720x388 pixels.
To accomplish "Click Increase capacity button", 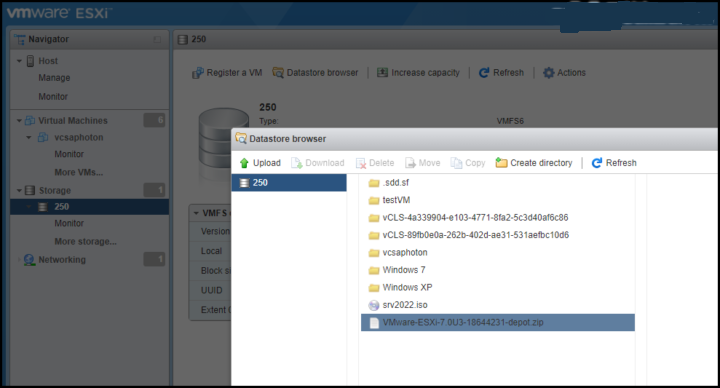I will tap(418, 73).
